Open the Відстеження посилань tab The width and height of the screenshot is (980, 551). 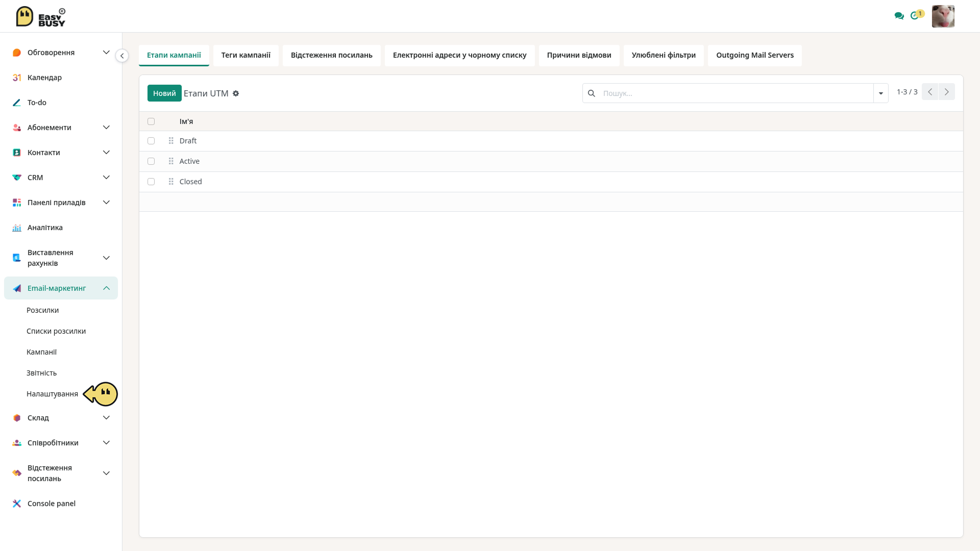[x=332, y=55]
